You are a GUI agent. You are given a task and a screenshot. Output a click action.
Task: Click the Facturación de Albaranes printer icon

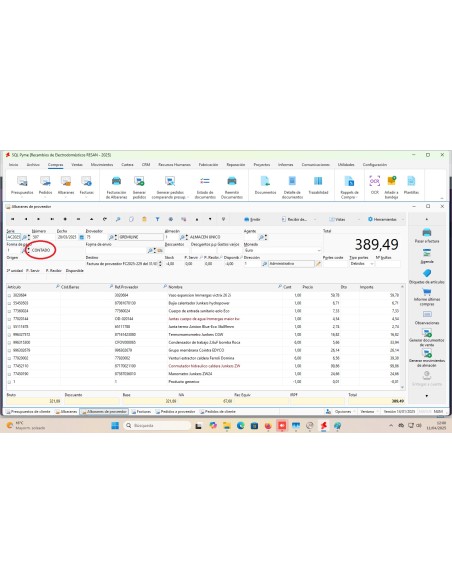click(117, 181)
